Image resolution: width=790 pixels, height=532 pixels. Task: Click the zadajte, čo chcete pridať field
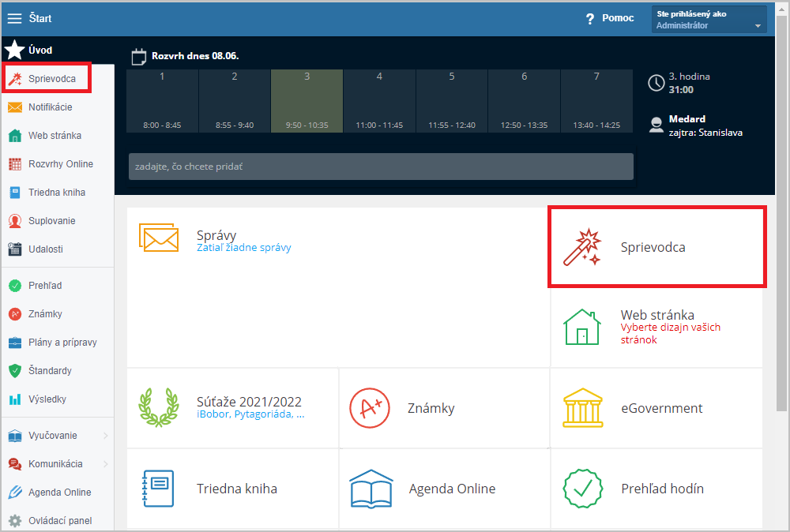[x=381, y=167]
